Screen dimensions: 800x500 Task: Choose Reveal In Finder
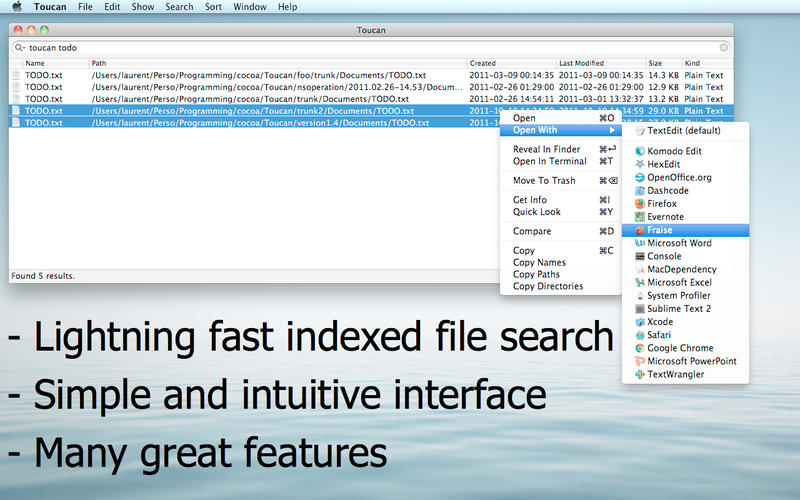pos(560,149)
